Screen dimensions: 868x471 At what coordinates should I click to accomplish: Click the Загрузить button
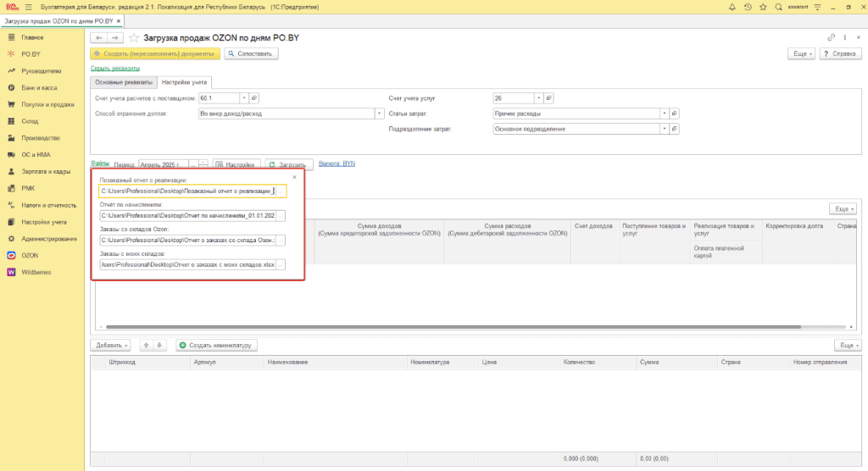pyautogui.click(x=289, y=164)
